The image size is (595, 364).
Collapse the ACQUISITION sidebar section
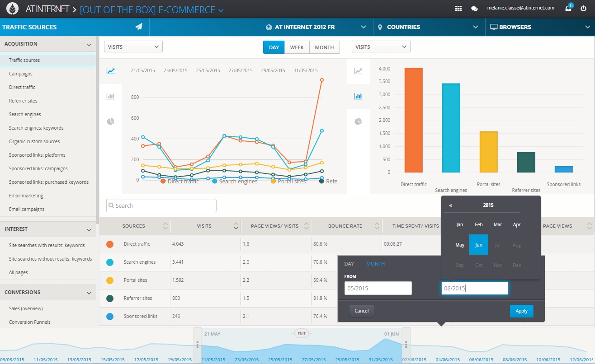click(x=89, y=45)
